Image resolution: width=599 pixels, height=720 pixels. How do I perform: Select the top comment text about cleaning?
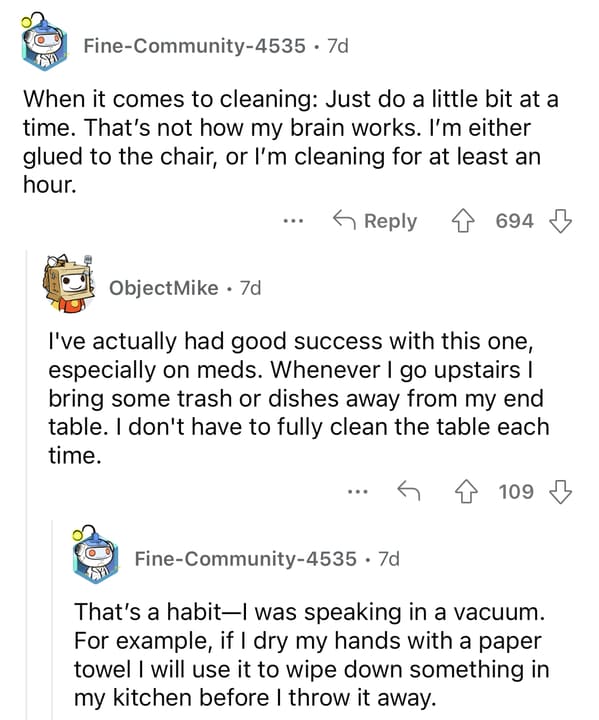[x=290, y=142]
